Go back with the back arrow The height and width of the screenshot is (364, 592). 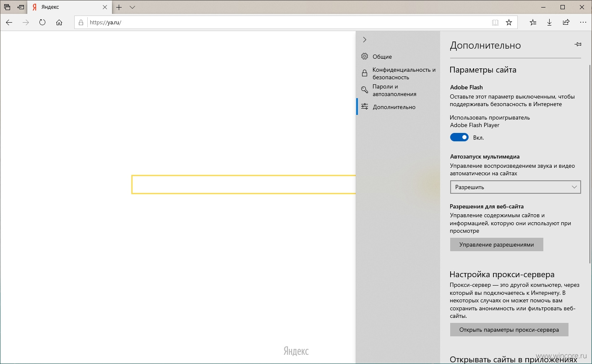[9, 23]
